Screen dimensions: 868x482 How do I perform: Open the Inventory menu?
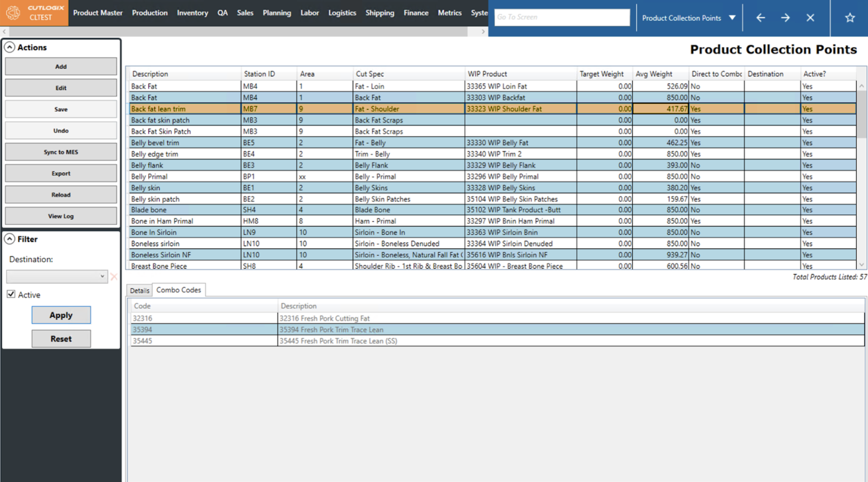(x=192, y=13)
